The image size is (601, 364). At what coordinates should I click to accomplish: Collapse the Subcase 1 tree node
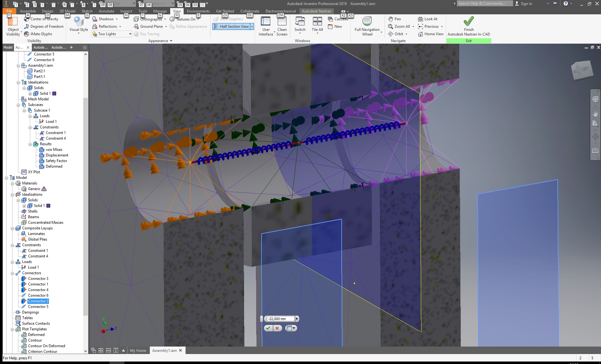coord(24,110)
